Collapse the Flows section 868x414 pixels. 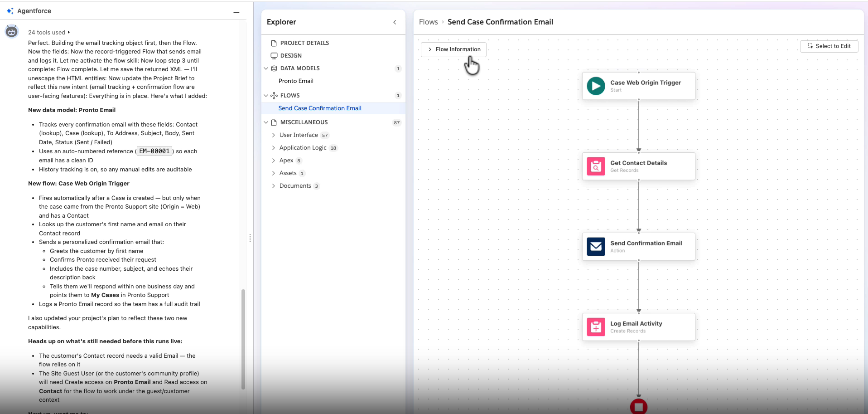point(266,96)
